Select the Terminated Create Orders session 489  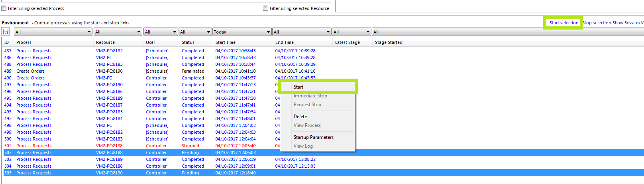click(x=324, y=71)
